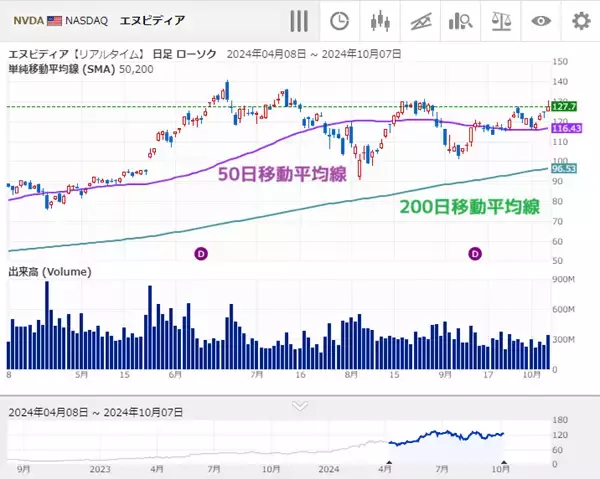Click the 6月 date axis label
Image resolution: width=600 pixels, height=479 pixels.
click(175, 375)
